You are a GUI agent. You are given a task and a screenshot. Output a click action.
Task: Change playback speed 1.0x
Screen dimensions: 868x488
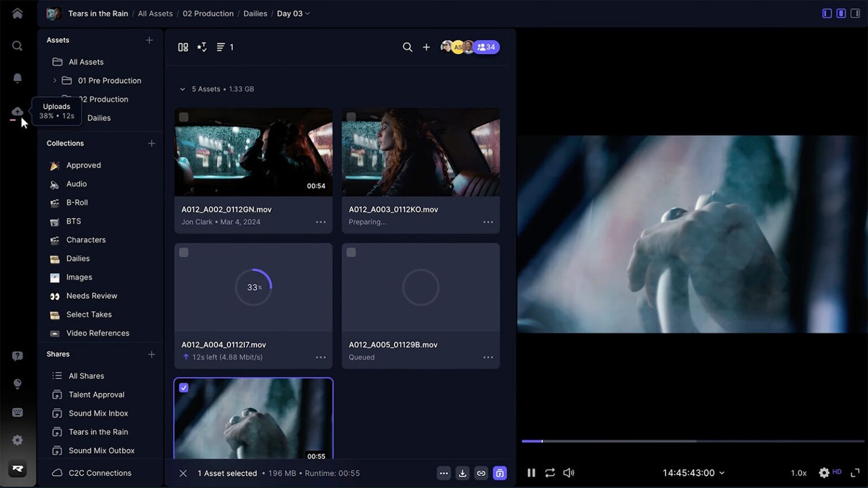[x=798, y=473]
